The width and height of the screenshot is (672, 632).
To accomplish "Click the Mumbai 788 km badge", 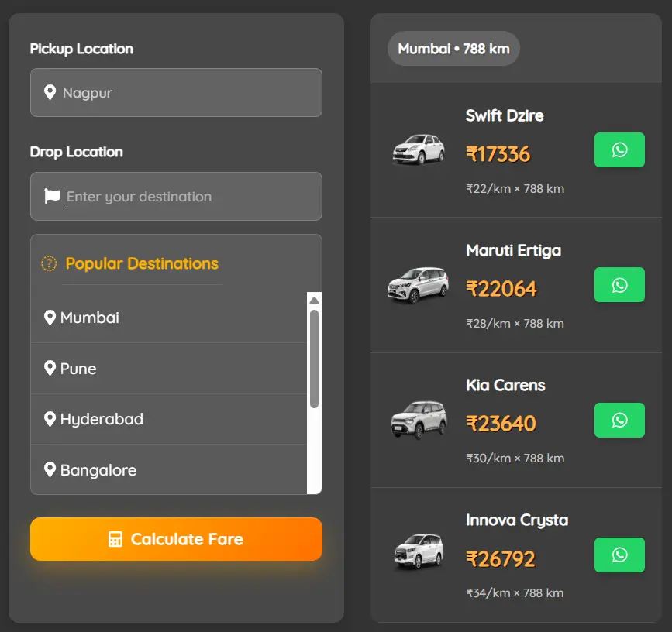I will coord(453,48).
